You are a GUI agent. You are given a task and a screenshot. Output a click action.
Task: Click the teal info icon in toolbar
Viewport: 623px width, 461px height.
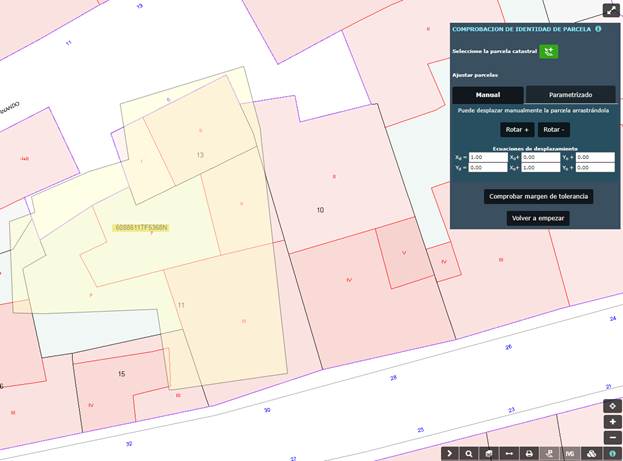pos(612,454)
